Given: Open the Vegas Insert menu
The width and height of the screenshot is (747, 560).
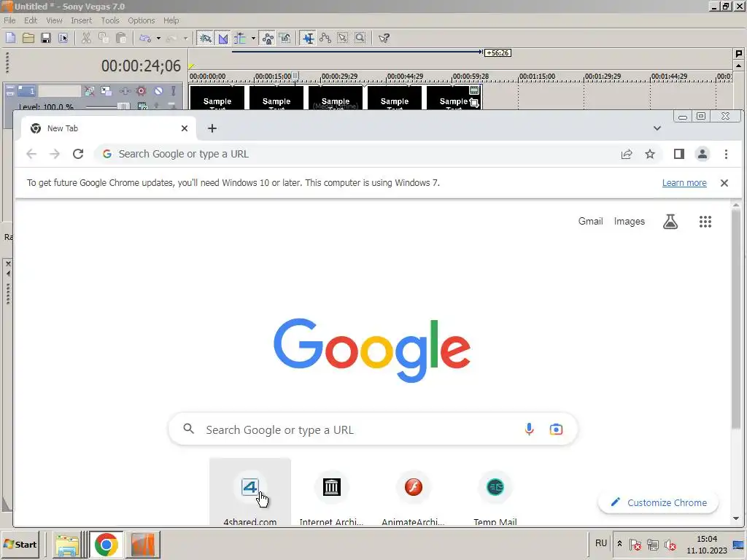Looking at the screenshot, I should tap(81, 20).
